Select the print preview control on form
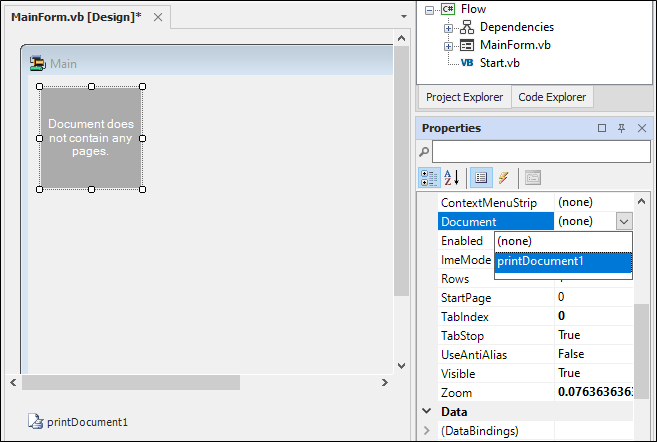 tap(91, 137)
